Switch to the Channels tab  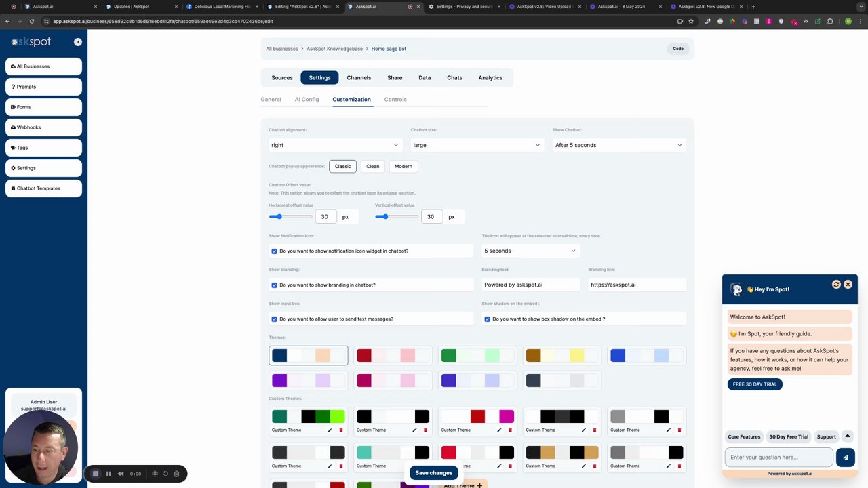pyautogui.click(x=359, y=78)
